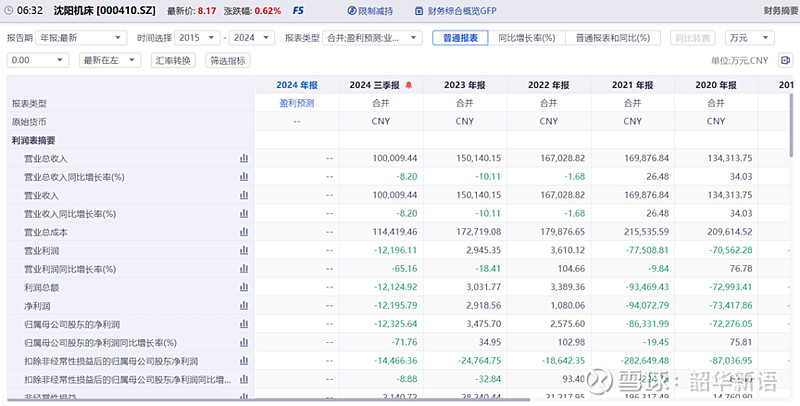Screen dimensions: 800x406
Task: Click the cell value -12,325.64
Action: (395, 323)
